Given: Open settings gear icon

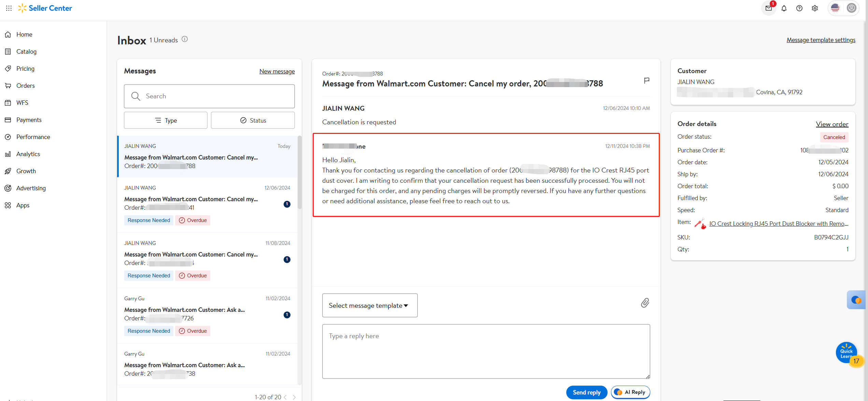Looking at the screenshot, I should point(815,8).
